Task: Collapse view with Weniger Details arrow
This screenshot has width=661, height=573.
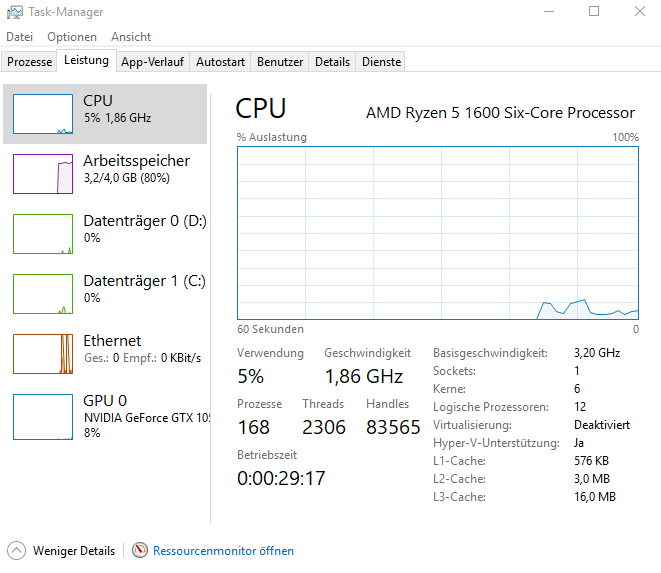Action: [17, 550]
